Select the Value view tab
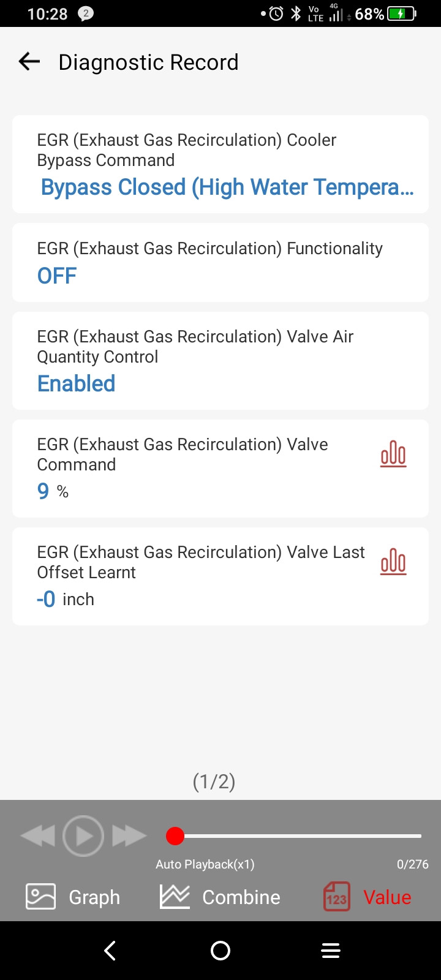Screen dimensions: 441x980 pyautogui.click(x=367, y=897)
